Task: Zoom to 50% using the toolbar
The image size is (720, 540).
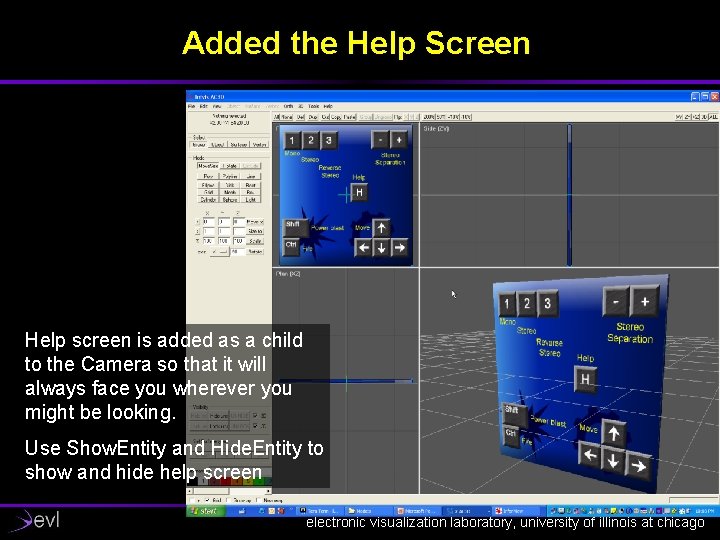Action: pyautogui.click(x=441, y=117)
